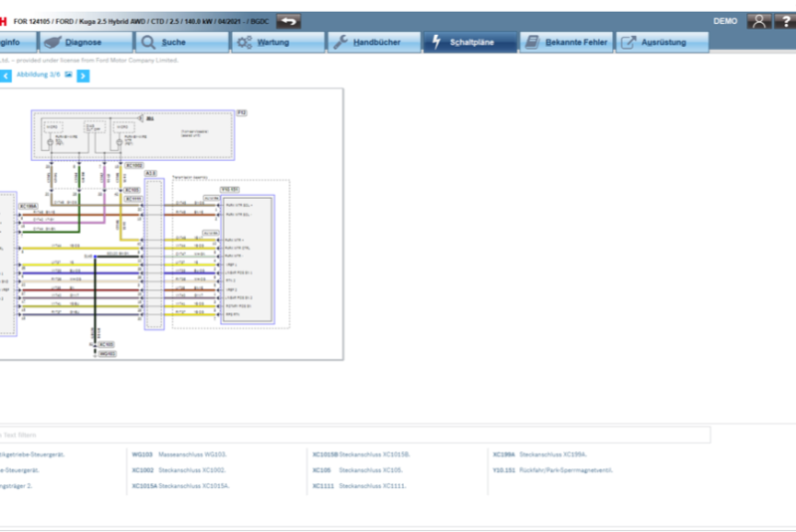Open the Wartung tab
796x532 pixels.
(x=278, y=42)
